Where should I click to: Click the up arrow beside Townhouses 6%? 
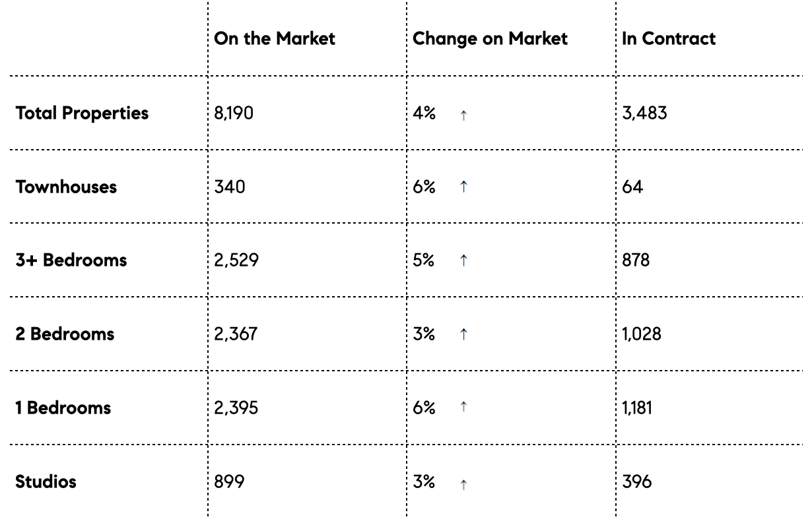pos(463,189)
